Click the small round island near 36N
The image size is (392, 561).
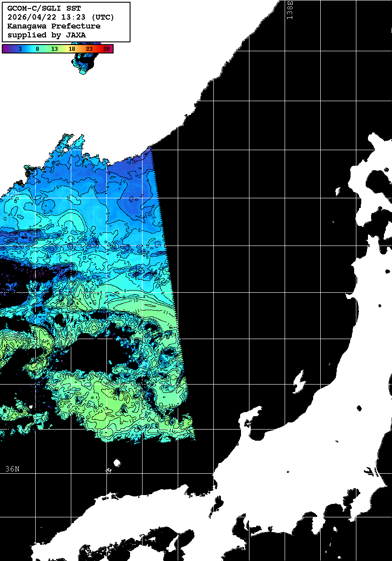point(117,463)
